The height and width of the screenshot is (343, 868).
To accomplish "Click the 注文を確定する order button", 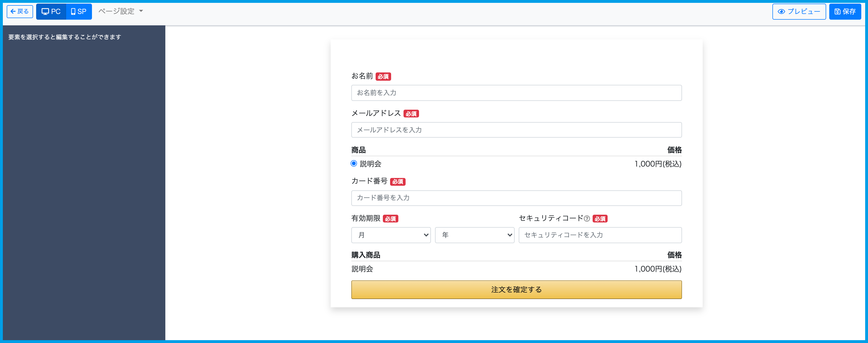I will coord(516,290).
